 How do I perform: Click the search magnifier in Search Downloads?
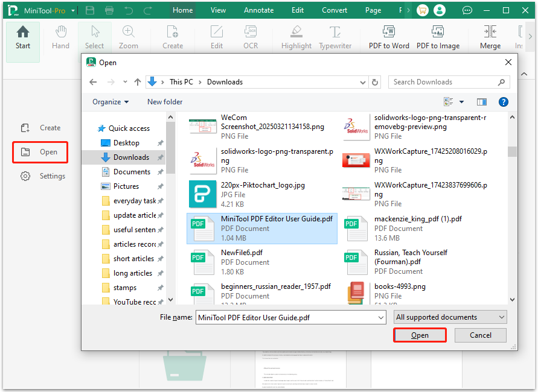(502, 82)
